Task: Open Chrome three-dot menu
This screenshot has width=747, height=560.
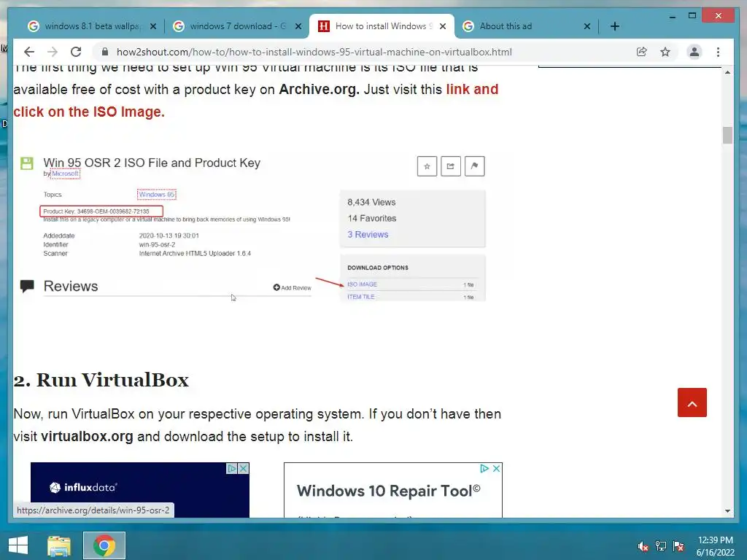Action: 718,52
